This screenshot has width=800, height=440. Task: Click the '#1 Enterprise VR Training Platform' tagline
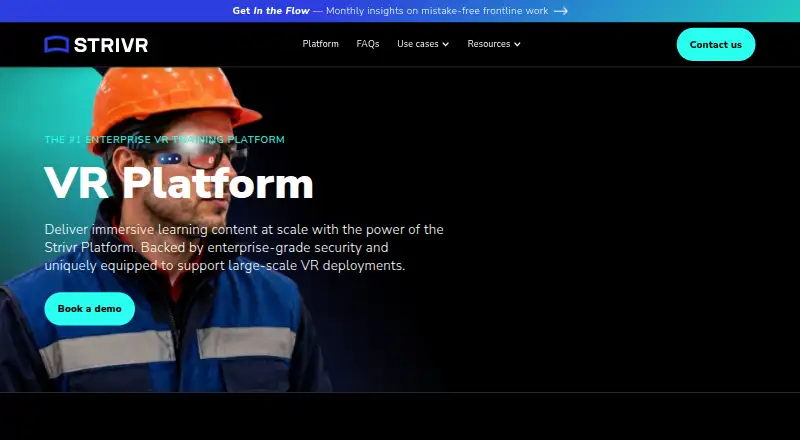pyautogui.click(x=164, y=139)
